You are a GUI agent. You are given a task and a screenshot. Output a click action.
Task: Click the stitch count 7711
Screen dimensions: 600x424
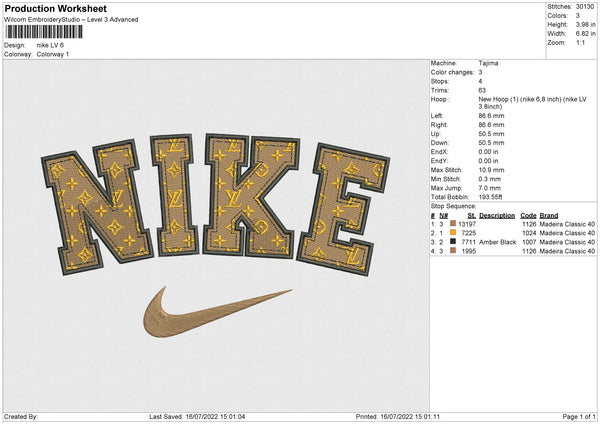469,242
